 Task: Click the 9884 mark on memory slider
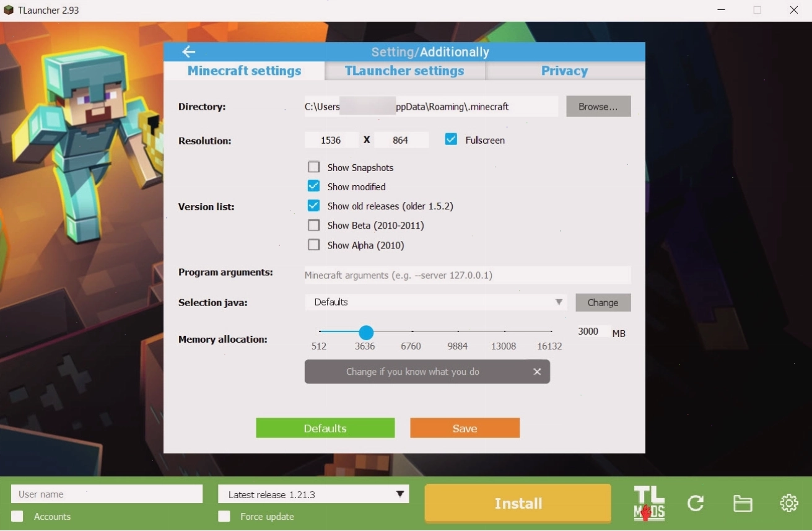tap(458, 332)
